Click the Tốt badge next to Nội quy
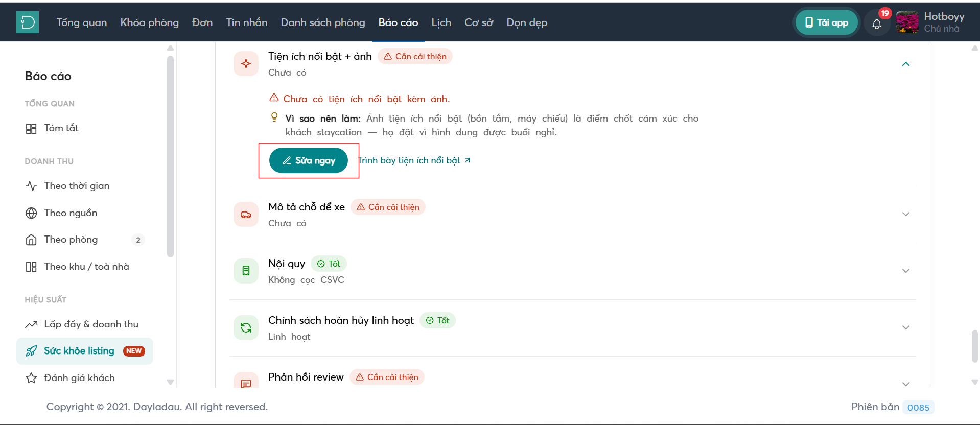Screen dimensions: 980x425 (329, 264)
